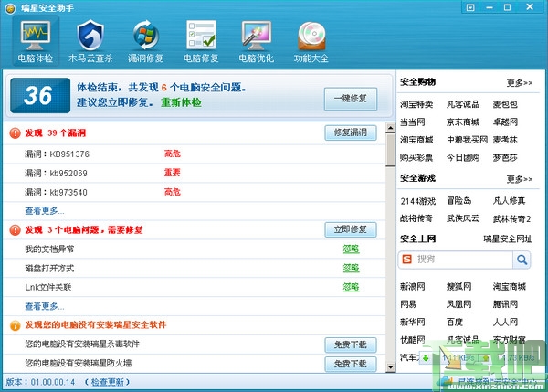This screenshot has height=392, width=548.
Task: Click 忽略 for 磁盘打开方式
Action: [x=352, y=269]
